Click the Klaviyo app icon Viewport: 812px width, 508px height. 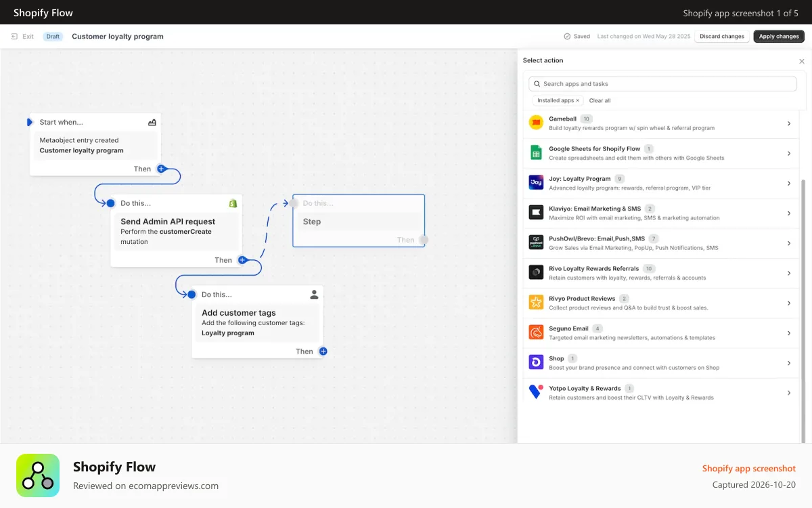536,213
